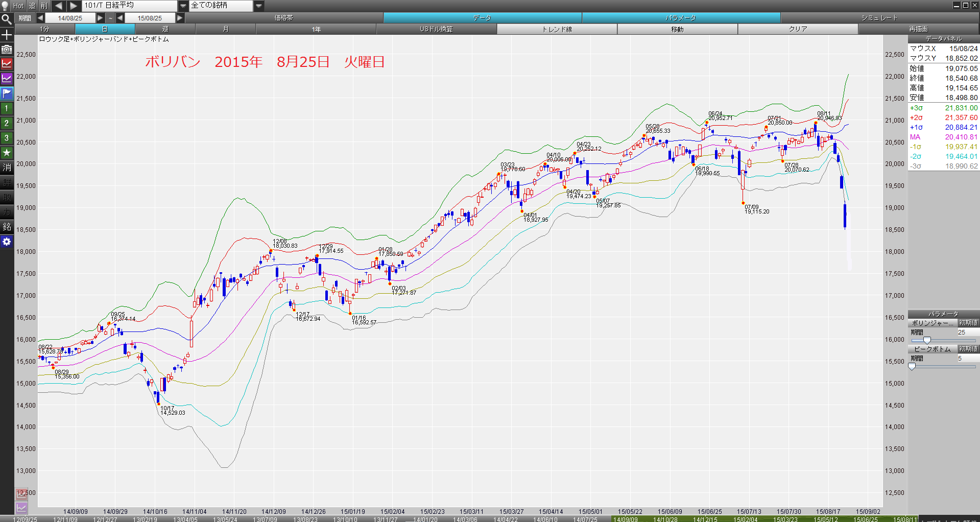Click the small purple chart icon bottom-left

coord(21,507)
